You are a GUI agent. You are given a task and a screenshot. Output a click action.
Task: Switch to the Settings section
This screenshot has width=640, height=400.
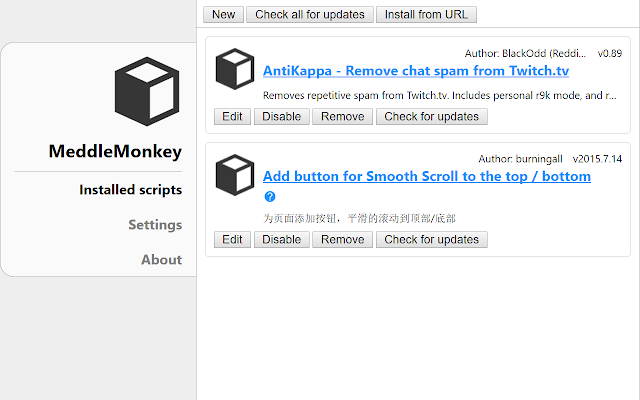[x=155, y=224]
